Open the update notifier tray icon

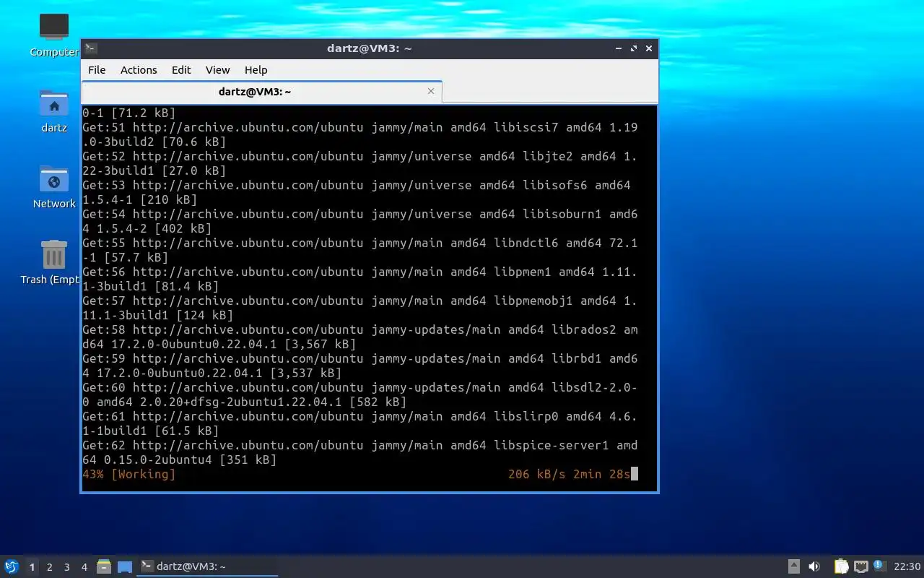point(879,566)
